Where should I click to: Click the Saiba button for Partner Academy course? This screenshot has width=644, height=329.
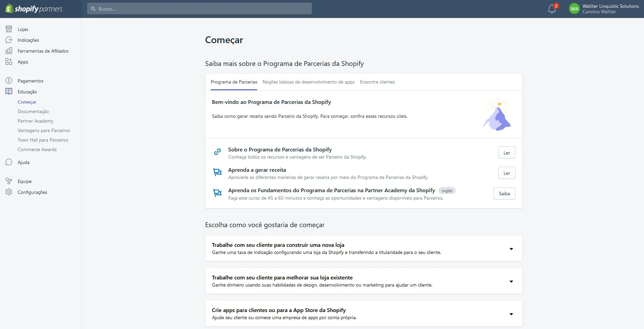click(504, 194)
